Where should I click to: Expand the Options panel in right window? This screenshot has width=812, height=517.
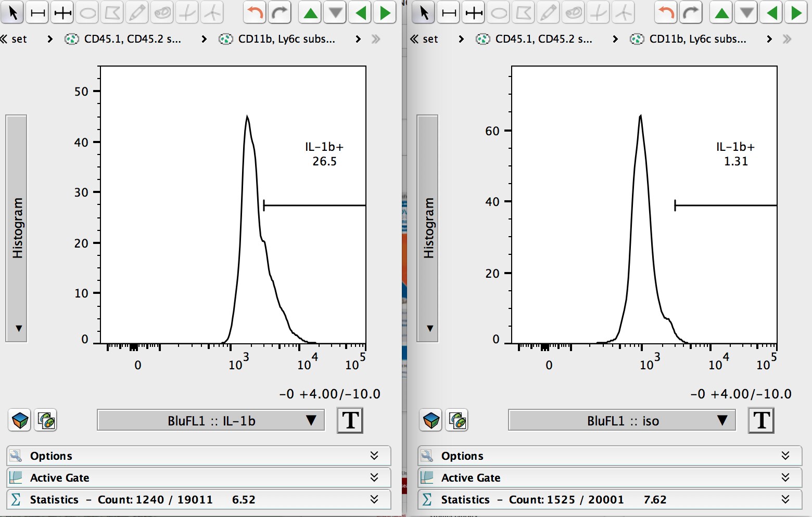[x=610, y=456]
